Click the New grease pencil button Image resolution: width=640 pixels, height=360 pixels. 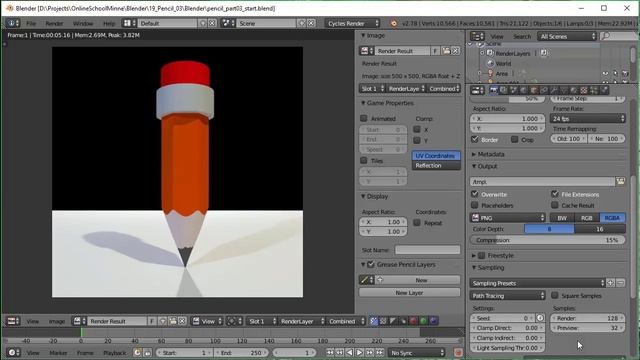click(421, 280)
